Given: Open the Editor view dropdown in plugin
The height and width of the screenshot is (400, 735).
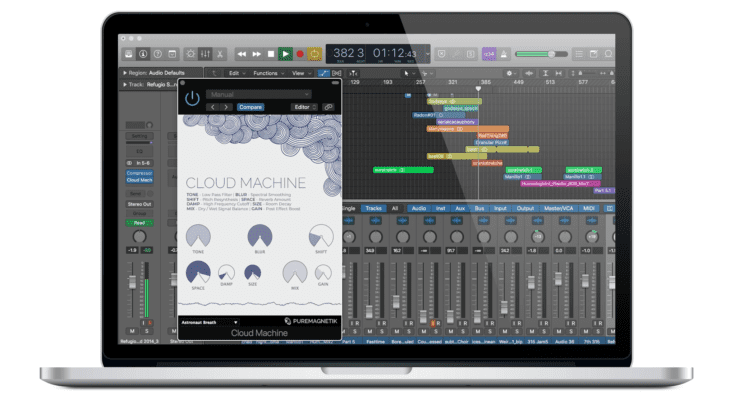Looking at the screenshot, I should [x=304, y=107].
